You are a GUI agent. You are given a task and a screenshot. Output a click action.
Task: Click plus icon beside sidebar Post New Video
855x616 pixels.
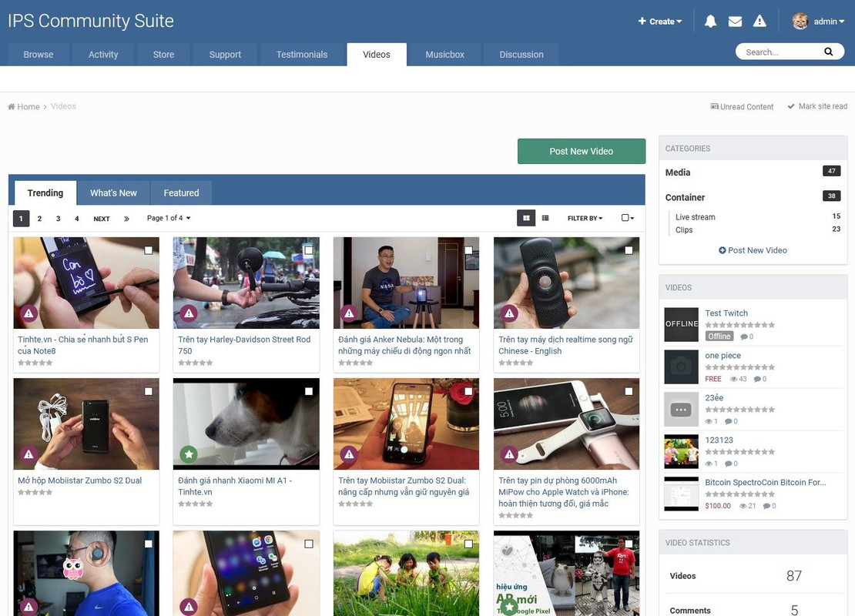click(x=722, y=250)
